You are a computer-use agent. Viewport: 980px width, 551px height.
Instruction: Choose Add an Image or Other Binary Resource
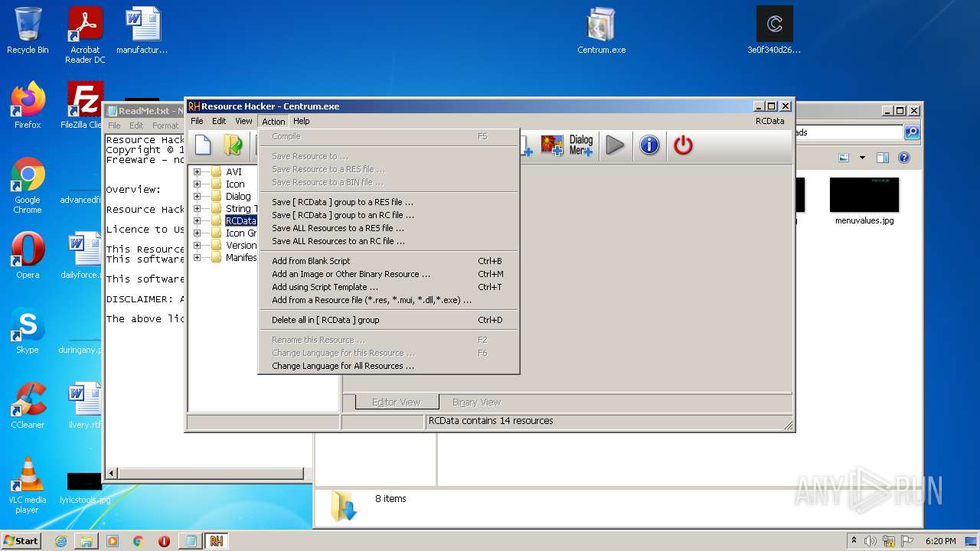389,274
